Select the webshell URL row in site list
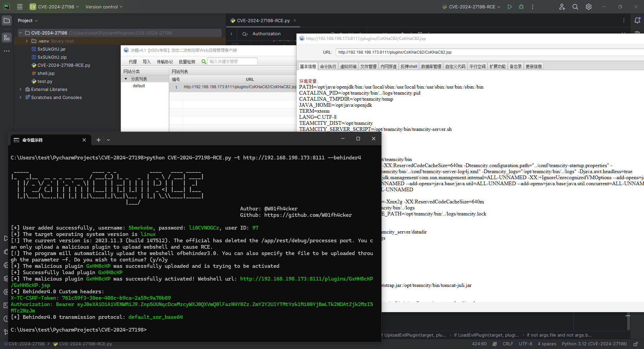This screenshot has height=349, width=644. pos(233,87)
